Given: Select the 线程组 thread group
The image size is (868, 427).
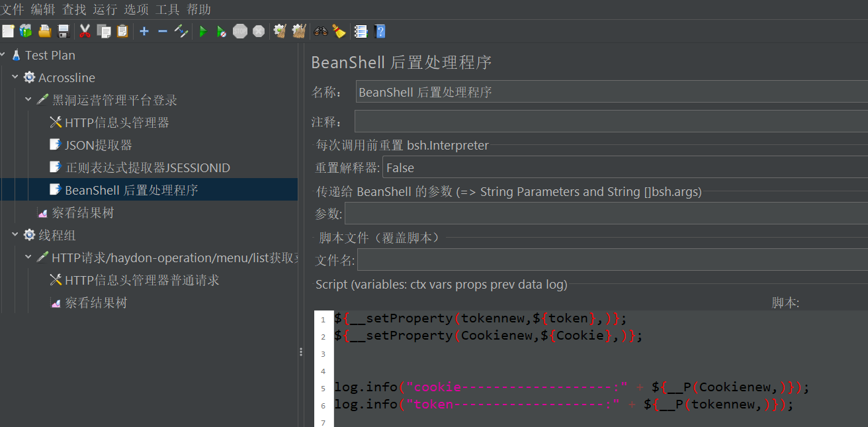Looking at the screenshot, I should (x=58, y=235).
